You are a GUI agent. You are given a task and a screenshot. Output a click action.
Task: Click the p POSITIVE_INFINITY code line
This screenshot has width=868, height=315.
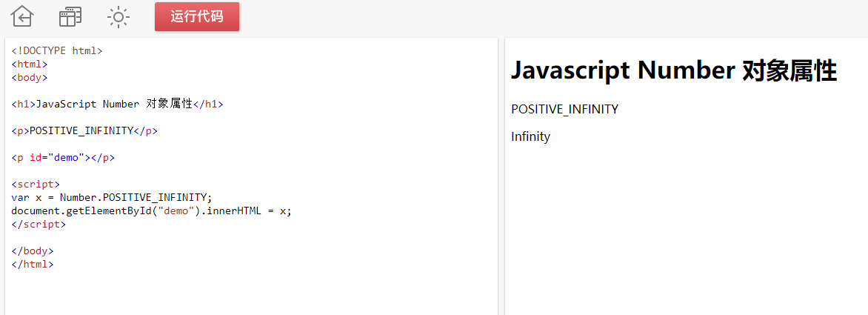(84, 130)
